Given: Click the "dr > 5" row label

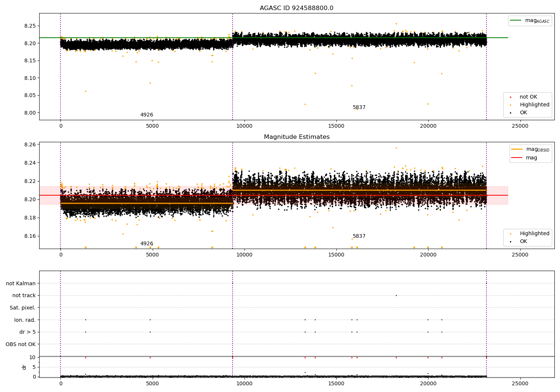Looking at the screenshot, I should (x=28, y=332).
